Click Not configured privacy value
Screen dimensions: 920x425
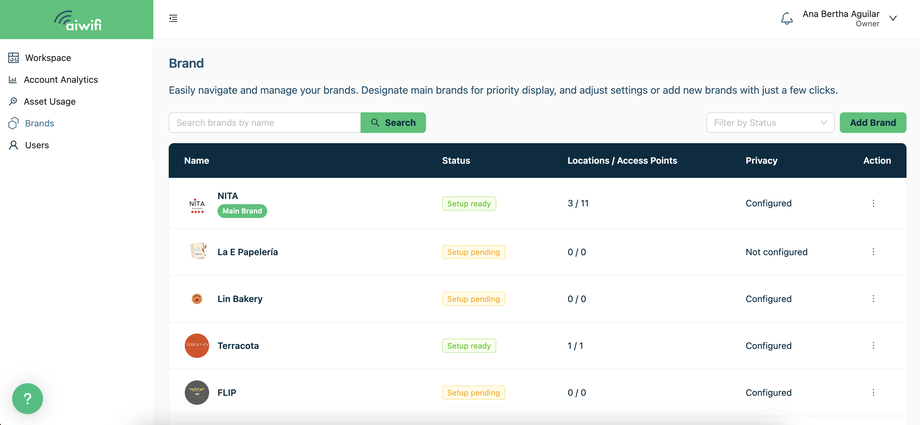[776, 252]
